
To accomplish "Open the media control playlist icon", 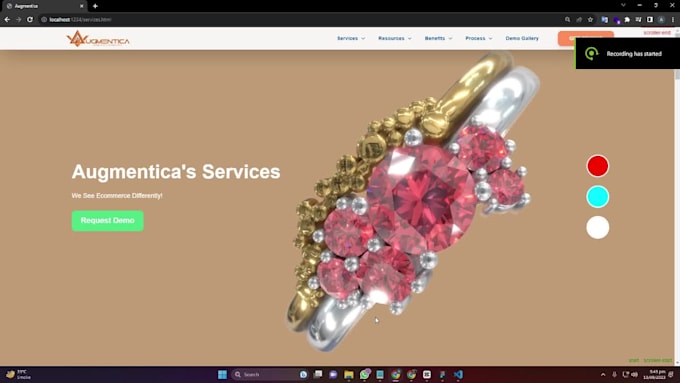I will pyautogui.click(x=638, y=20).
